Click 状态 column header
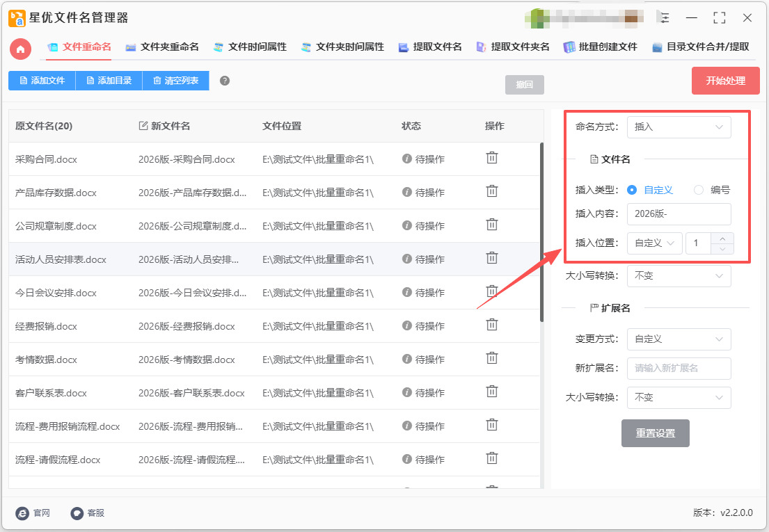 coord(411,126)
